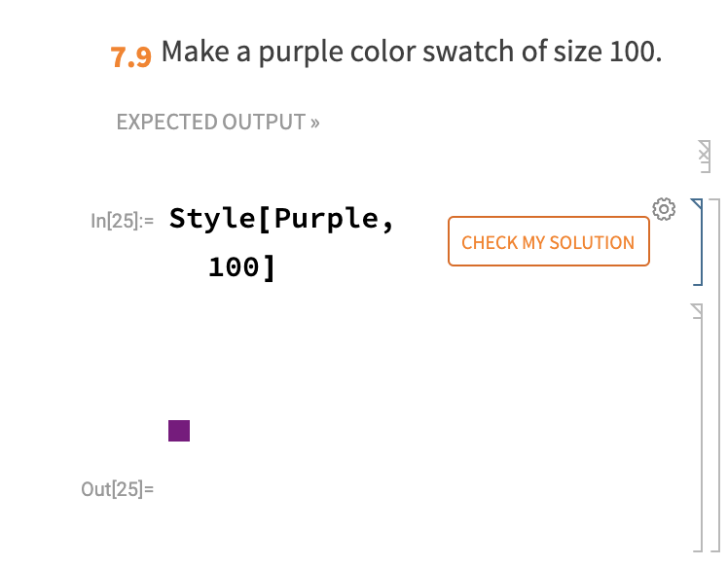Select the Out[25] output cell bracket

point(698,428)
